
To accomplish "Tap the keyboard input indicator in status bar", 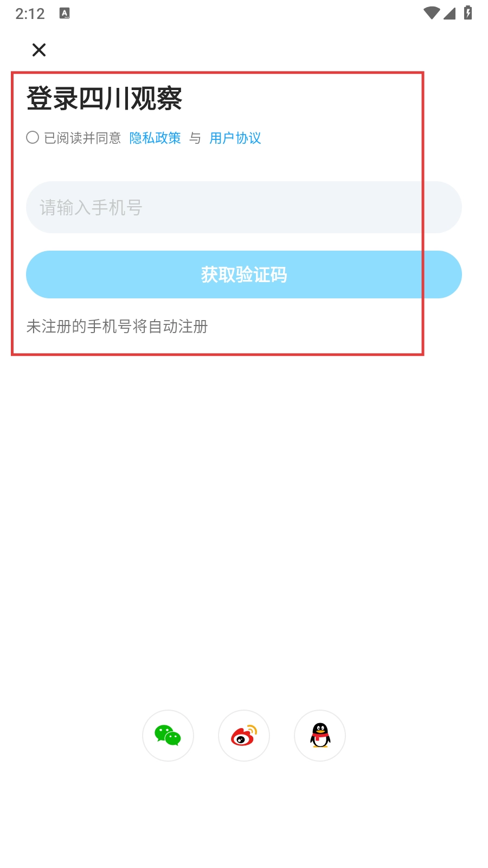I will [65, 14].
